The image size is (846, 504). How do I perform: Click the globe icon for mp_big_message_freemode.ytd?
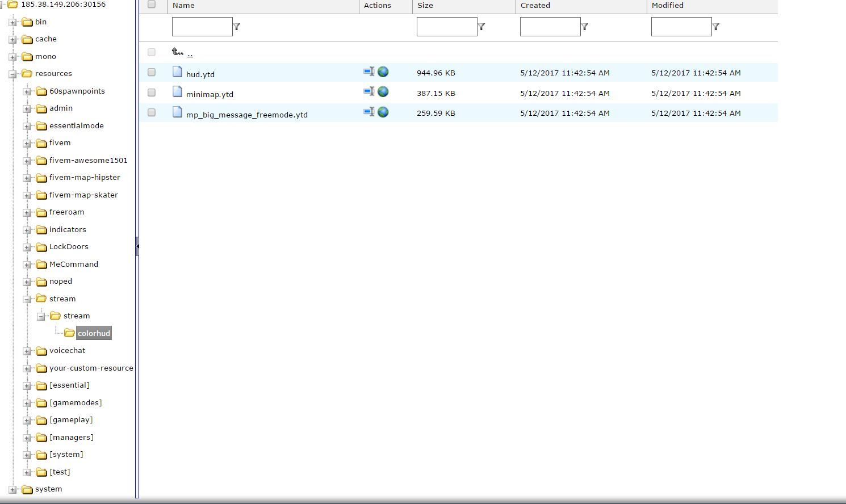click(383, 112)
